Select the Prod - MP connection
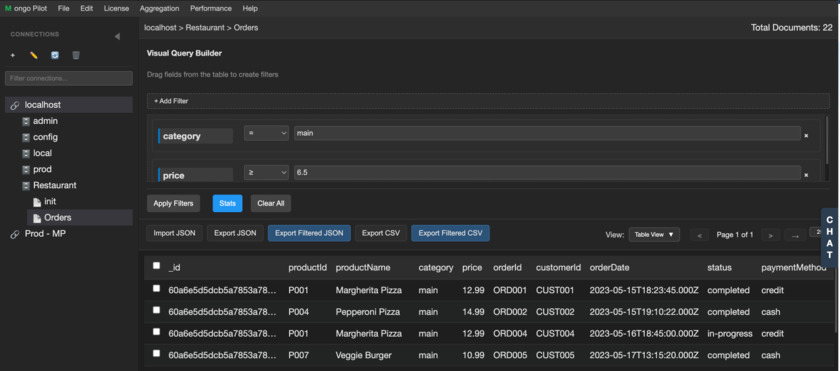 pos(45,234)
